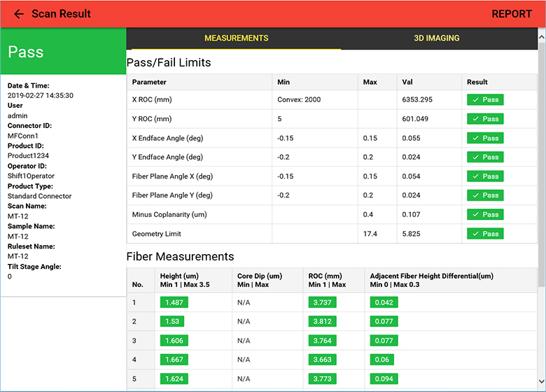Click the 'Convex: 2000' min cell
This screenshot has width=546, height=392.
tap(299, 99)
